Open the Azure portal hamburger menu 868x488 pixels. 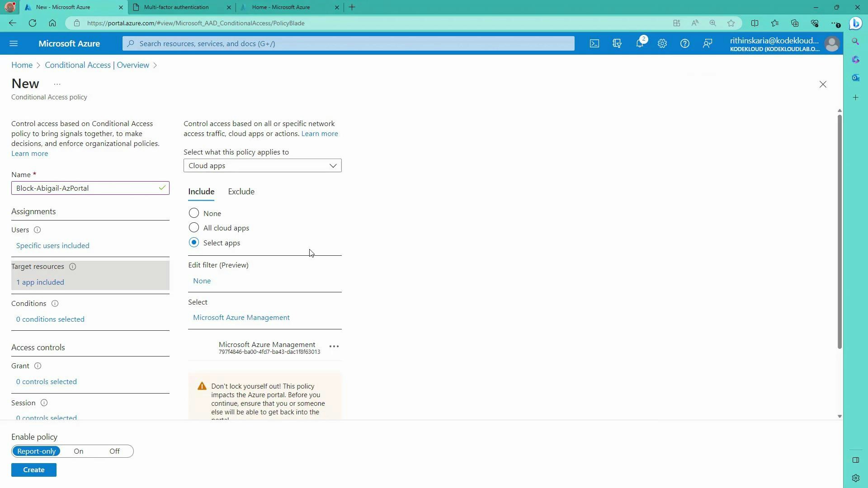coord(14,43)
